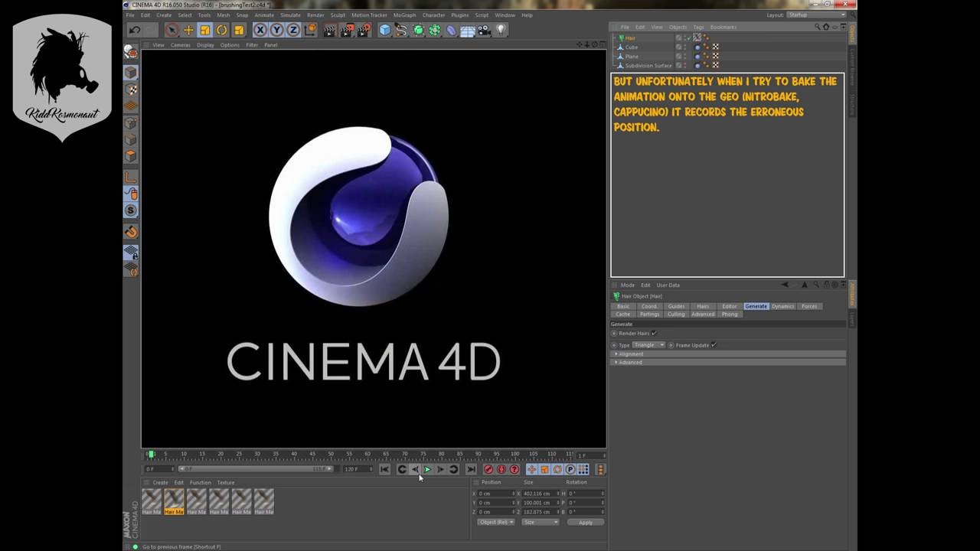Open the Simulate menu
The height and width of the screenshot is (551, 980).
(x=290, y=15)
